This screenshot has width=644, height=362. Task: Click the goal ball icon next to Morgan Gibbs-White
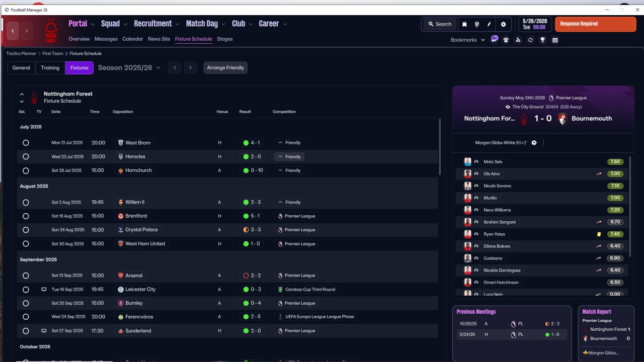[x=534, y=143]
